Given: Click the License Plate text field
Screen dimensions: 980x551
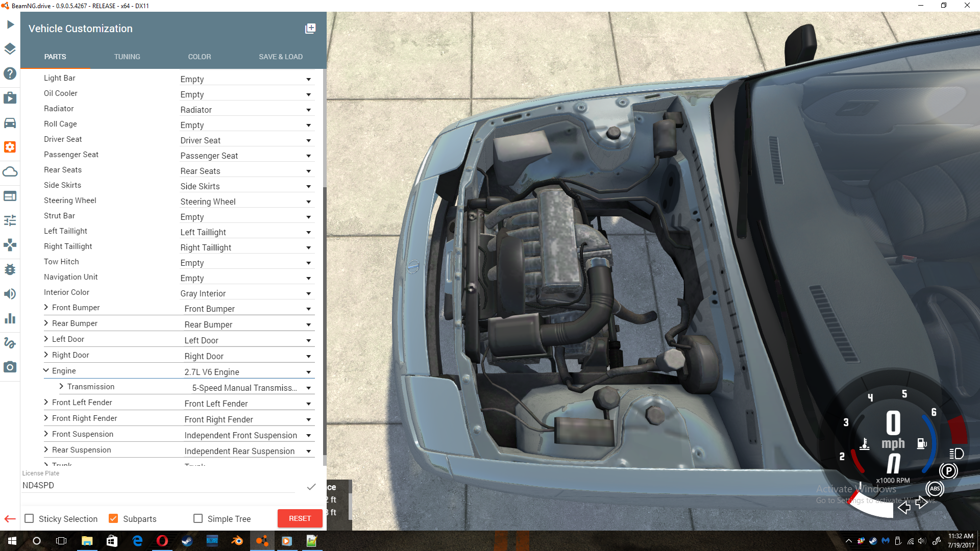Looking at the screenshot, I should pyautogui.click(x=158, y=486).
